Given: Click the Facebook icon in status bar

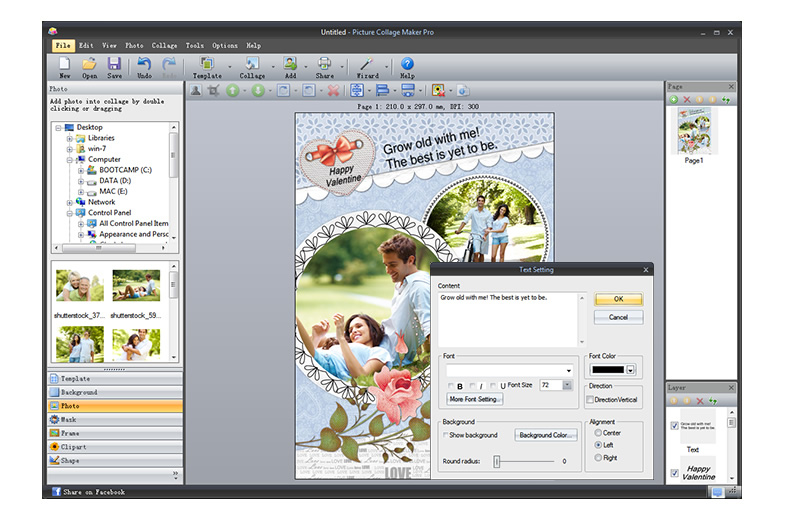Looking at the screenshot, I should tap(56, 492).
